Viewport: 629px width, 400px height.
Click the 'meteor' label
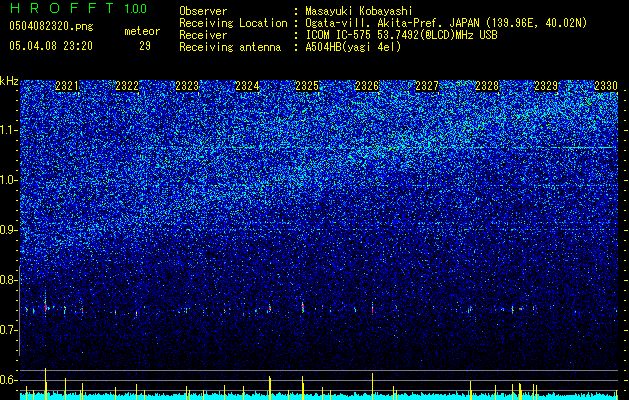(x=142, y=31)
